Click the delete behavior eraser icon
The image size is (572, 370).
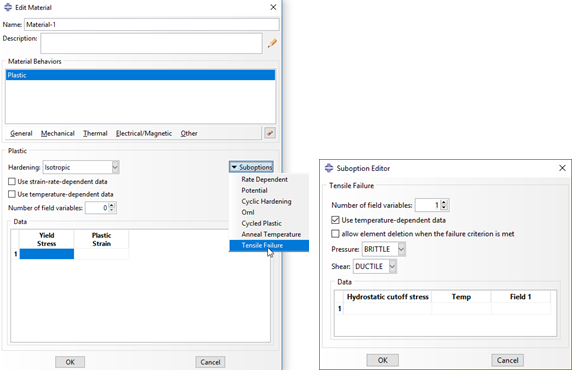[x=270, y=133]
